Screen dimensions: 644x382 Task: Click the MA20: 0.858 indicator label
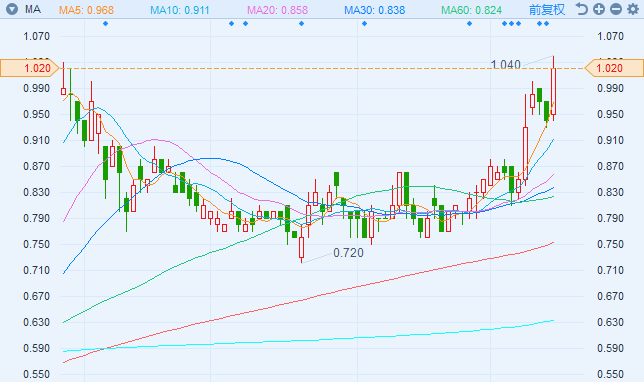click(x=277, y=10)
